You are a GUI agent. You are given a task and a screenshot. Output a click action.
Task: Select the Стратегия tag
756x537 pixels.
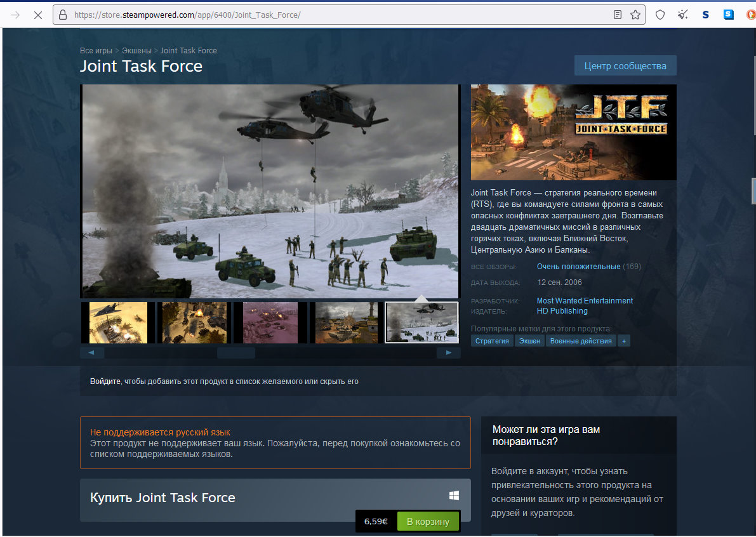tap(492, 341)
